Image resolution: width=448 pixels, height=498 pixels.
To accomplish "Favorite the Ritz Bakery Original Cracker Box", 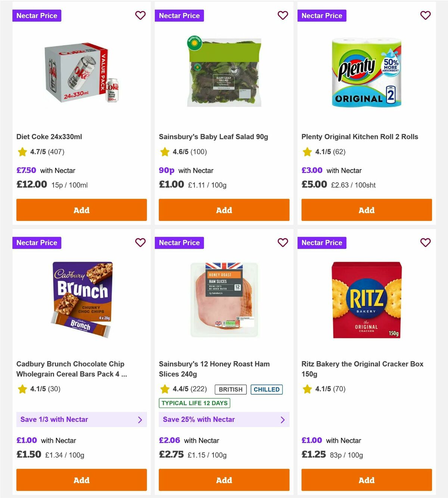I will coord(425,243).
